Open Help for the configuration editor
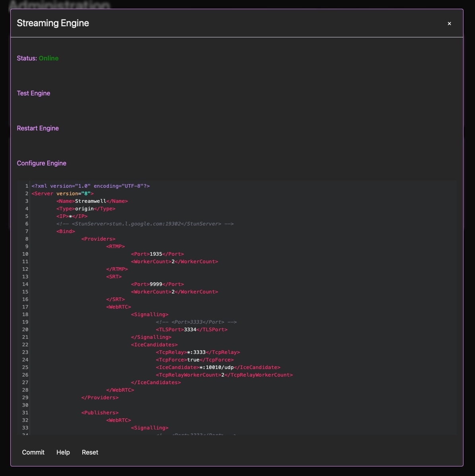 pyautogui.click(x=63, y=452)
